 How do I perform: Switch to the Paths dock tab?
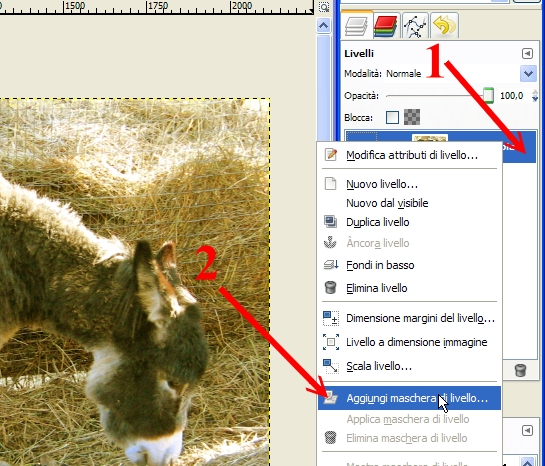pyautogui.click(x=415, y=26)
